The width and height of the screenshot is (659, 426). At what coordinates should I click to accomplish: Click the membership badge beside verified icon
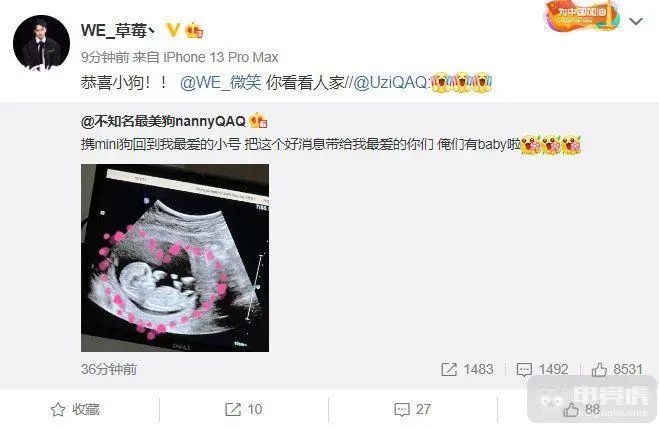[194, 30]
